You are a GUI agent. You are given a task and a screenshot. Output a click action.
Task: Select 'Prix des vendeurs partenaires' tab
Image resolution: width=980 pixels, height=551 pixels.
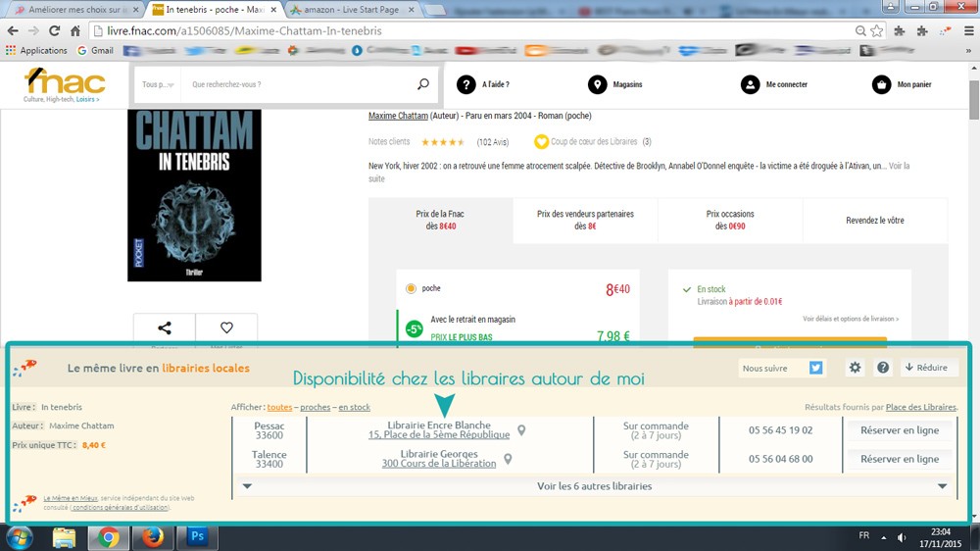[x=585, y=221]
